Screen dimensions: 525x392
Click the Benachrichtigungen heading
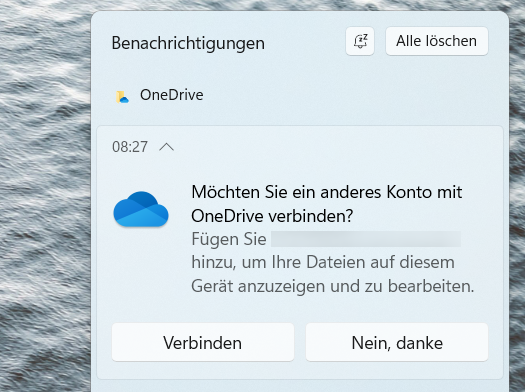coord(188,43)
